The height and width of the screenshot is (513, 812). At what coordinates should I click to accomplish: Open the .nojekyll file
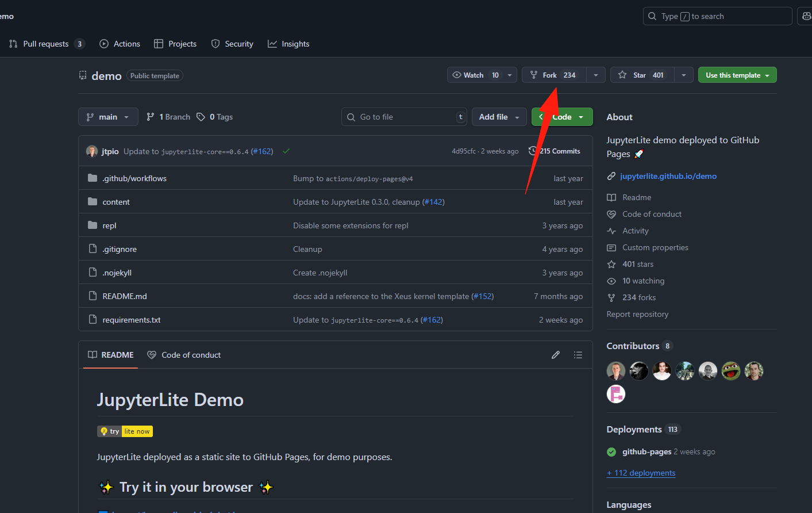[117, 273]
